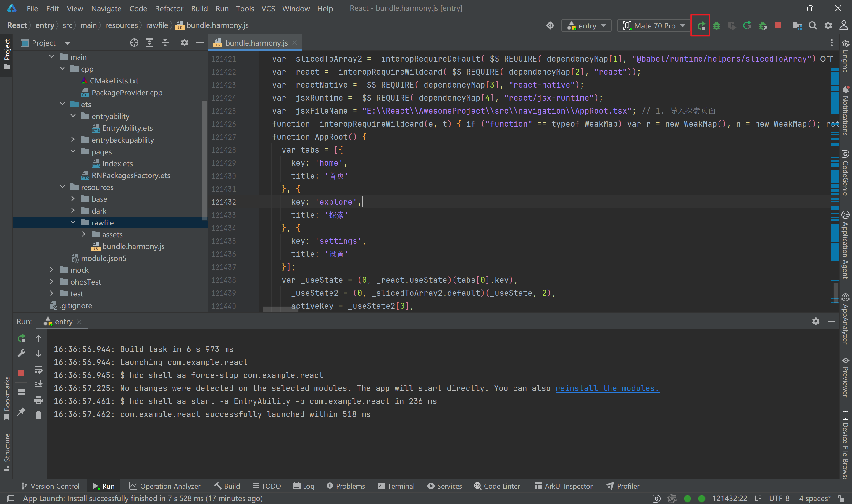
Task: Toggle the Bookmarks side panel
Action: pyautogui.click(x=7, y=397)
